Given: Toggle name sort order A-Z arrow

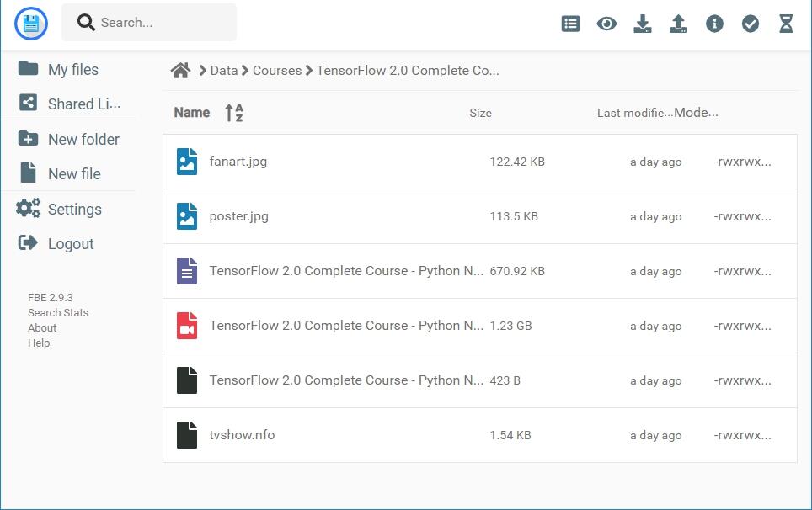Looking at the screenshot, I should click(234, 113).
